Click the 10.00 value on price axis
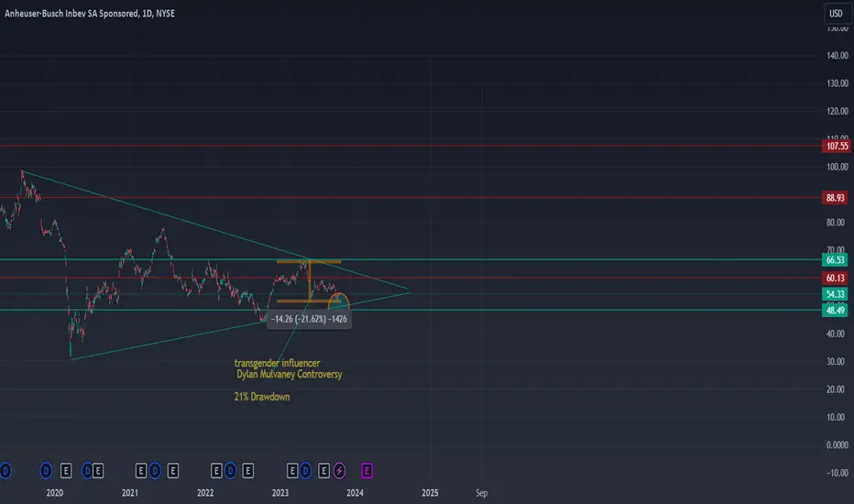This screenshot has height=504, width=854. pos(836,417)
